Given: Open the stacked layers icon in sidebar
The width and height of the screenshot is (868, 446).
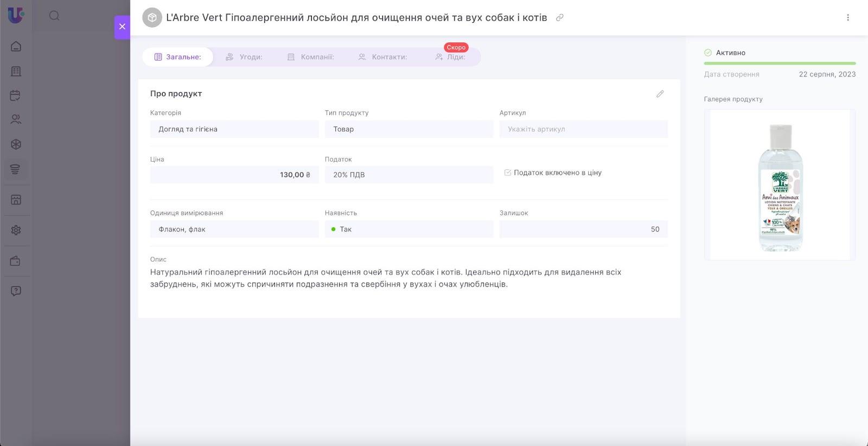Looking at the screenshot, I should pos(16,169).
